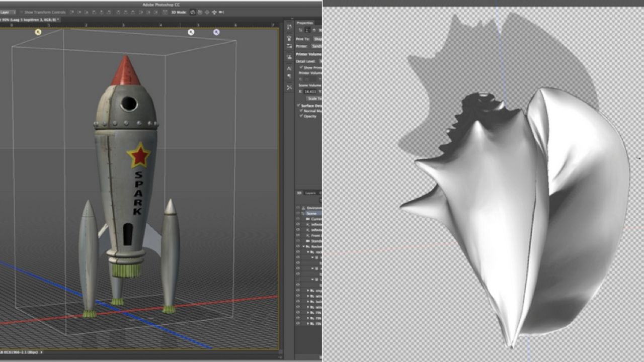The height and width of the screenshot is (362, 644).
Task: Toggle visibility eye of the Scene item
Action: (298, 213)
